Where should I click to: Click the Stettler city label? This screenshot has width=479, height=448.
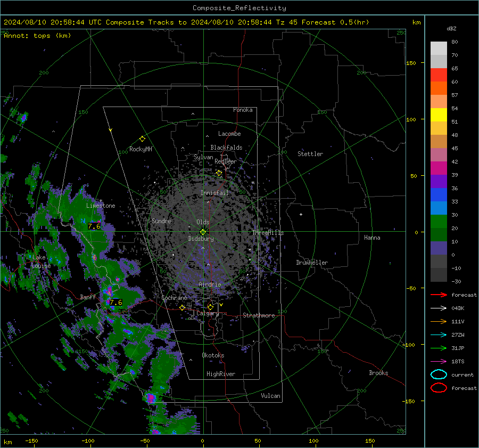point(310,154)
